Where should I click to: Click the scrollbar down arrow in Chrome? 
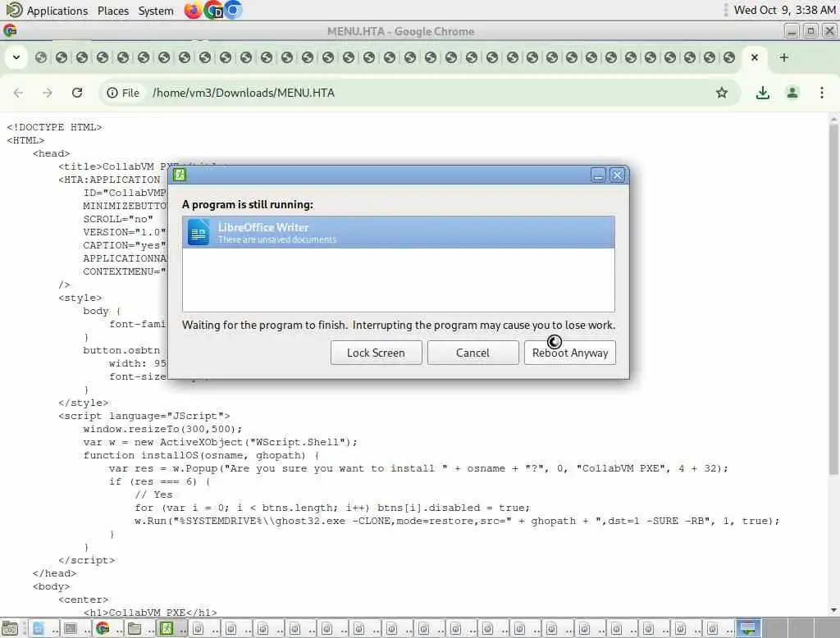(x=833, y=610)
